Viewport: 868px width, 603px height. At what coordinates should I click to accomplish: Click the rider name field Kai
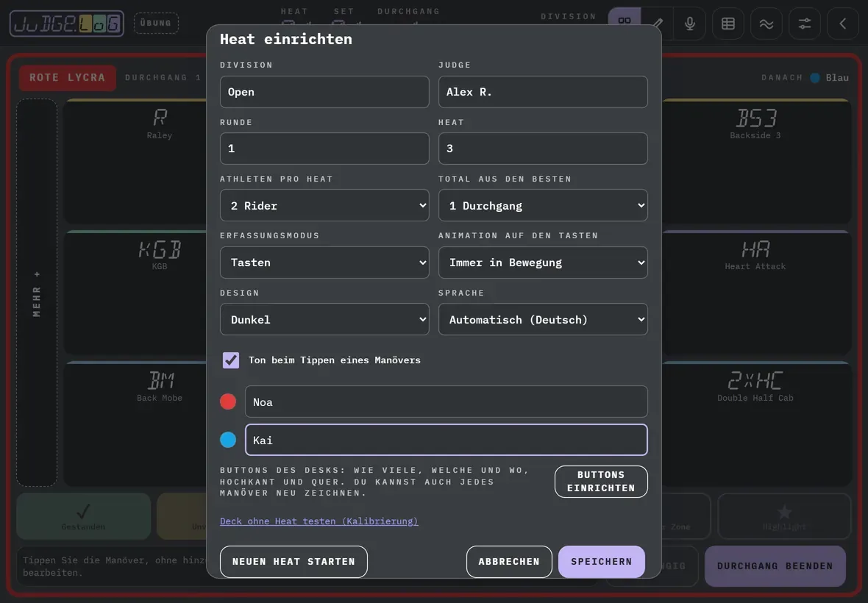tap(447, 440)
